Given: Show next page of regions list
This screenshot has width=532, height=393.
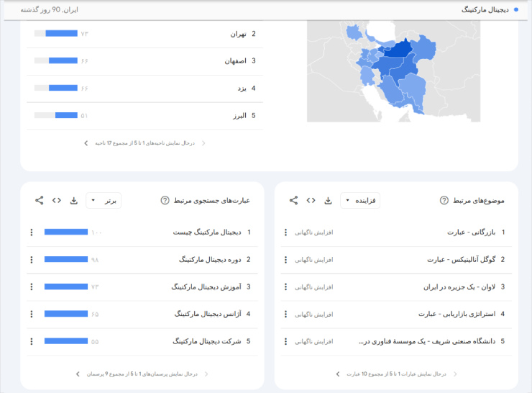Looking at the screenshot, I should click(x=86, y=143).
